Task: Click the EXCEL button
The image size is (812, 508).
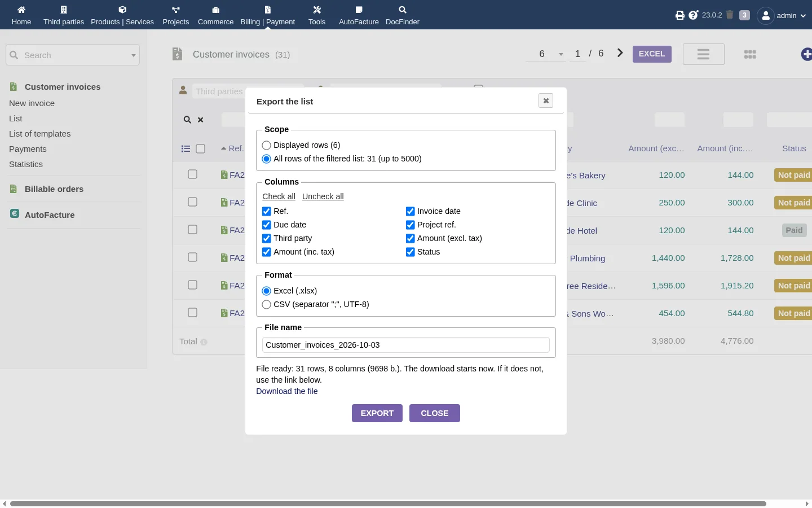Action: tap(652, 54)
